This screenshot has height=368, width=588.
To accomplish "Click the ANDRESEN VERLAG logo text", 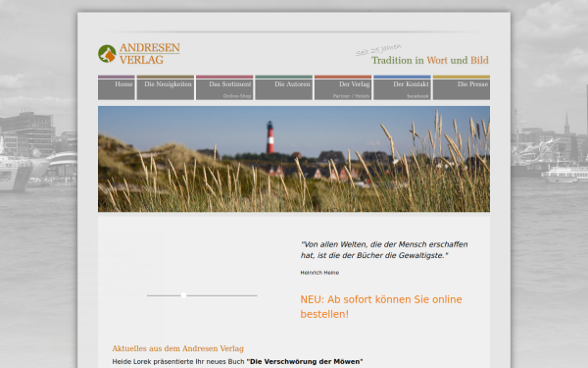I will click(x=150, y=54).
